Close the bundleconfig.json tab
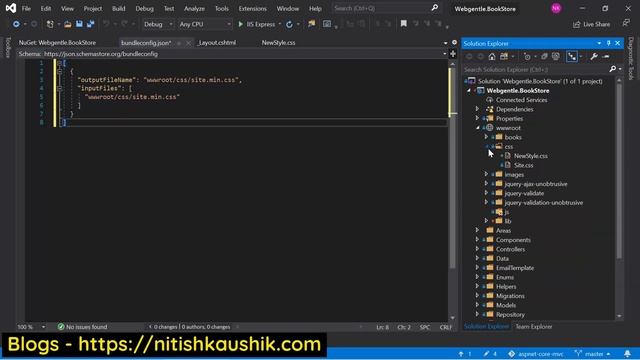The width and height of the screenshot is (640, 360). (188, 43)
